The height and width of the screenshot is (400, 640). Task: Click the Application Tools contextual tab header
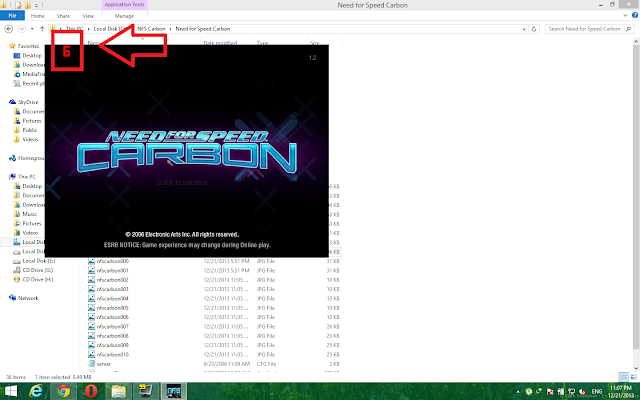coord(124,4)
